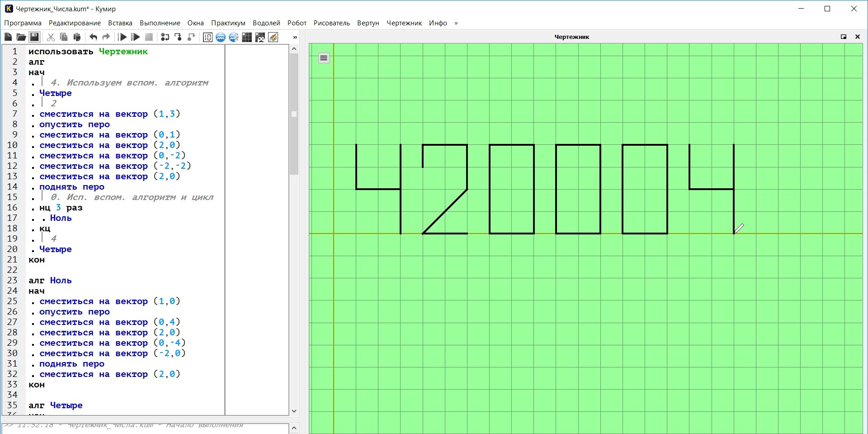
Task: Click the code editor's vertical scrollbar thumb
Action: coord(294,114)
